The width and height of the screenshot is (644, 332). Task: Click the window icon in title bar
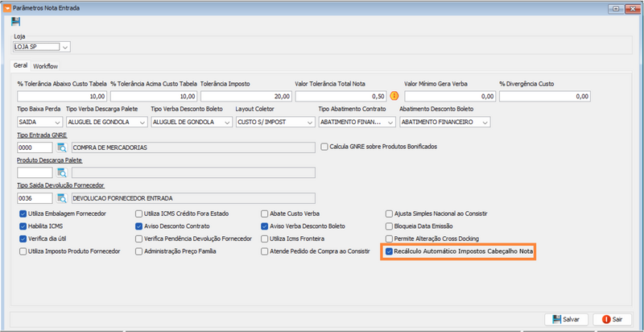[x=7, y=6]
